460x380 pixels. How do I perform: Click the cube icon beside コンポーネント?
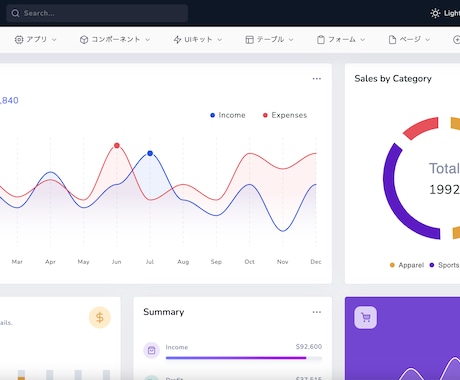point(84,40)
